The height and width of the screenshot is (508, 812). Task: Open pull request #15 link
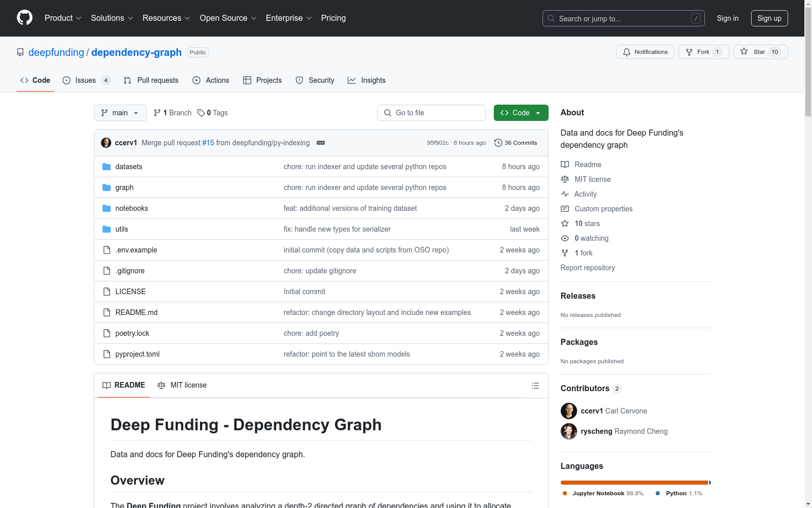[x=208, y=143]
